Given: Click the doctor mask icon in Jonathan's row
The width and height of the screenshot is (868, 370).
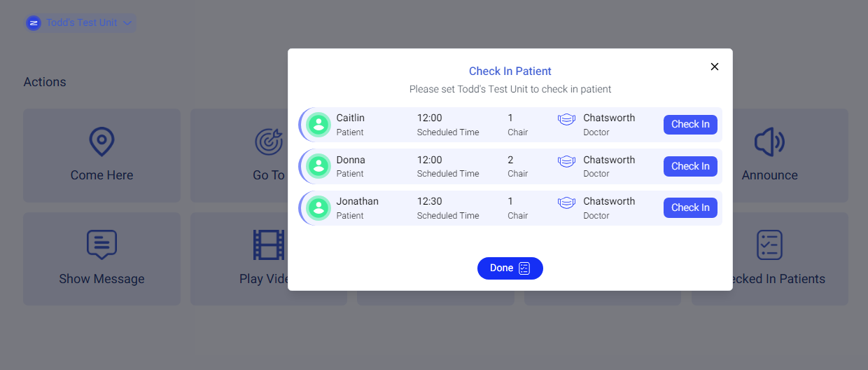Looking at the screenshot, I should point(566,203).
